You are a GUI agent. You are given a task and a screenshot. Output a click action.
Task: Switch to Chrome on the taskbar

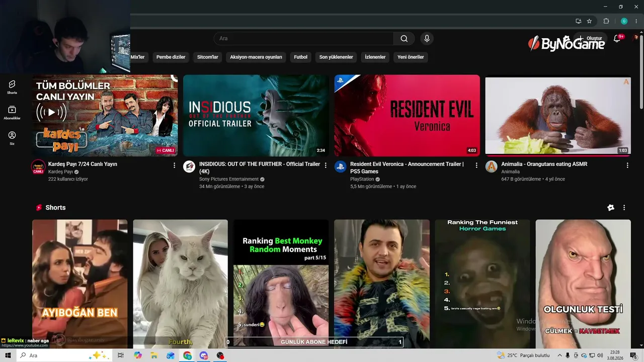[x=187, y=355]
